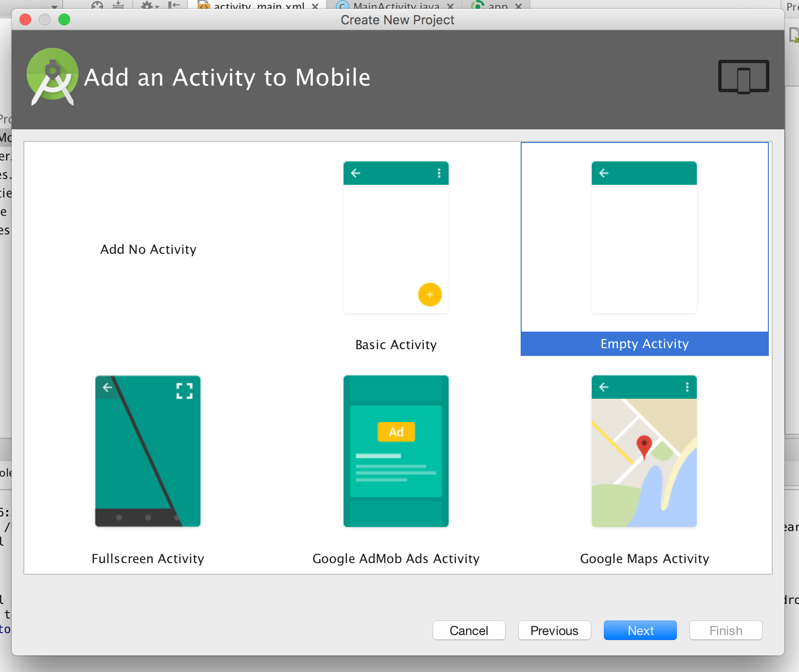Click the phone and tablet form factor icon
Image resolution: width=799 pixels, height=672 pixels.
coord(743,76)
